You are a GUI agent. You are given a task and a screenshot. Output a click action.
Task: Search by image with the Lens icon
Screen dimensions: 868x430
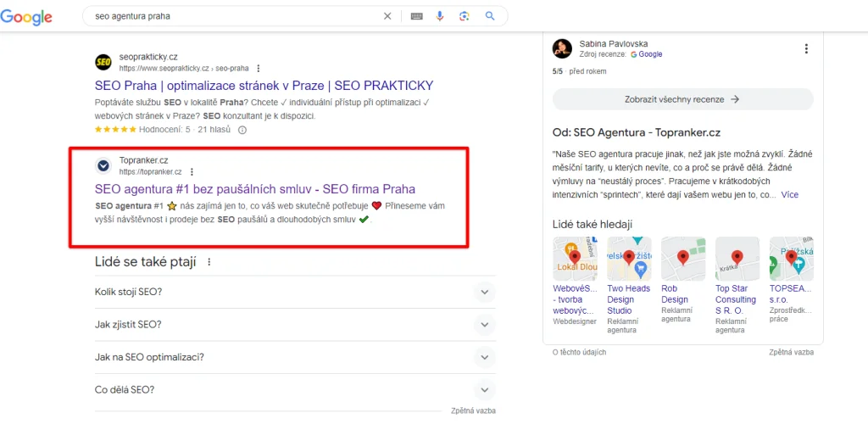(x=464, y=16)
